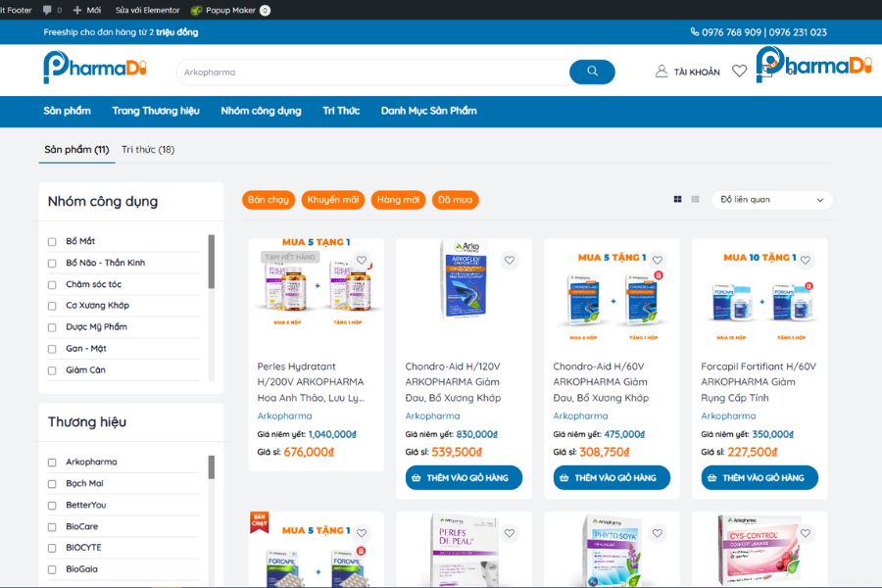
Task: Tick the Arkopharma brand checkbox
Action: click(x=53, y=461)
